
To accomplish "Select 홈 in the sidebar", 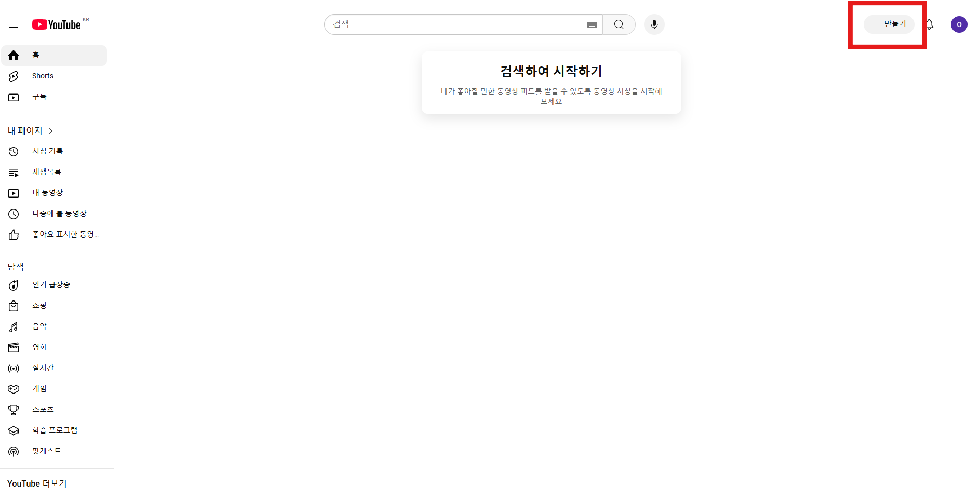I will 36,55.
